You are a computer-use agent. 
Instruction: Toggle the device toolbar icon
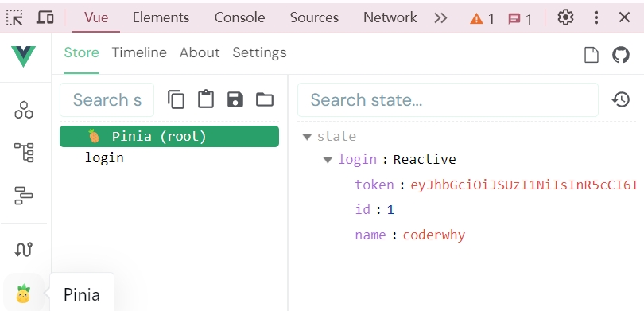pos(45,17)
